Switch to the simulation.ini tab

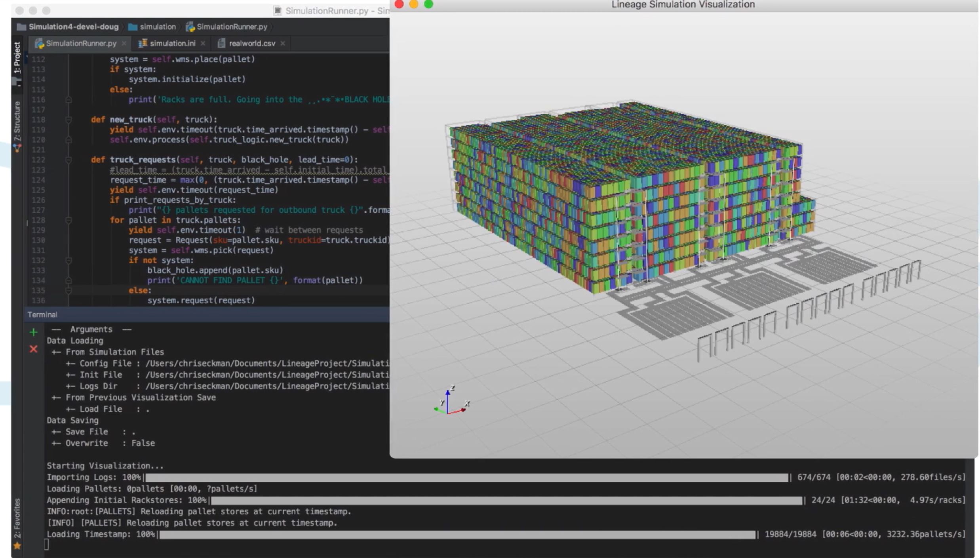click(x=172, y=44)
